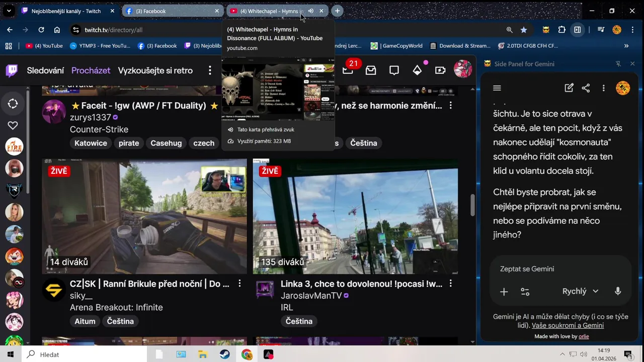This screenshot has width=644, height=362.
Task: Open Gemini side panel hamburger menu
Action: 497,88
